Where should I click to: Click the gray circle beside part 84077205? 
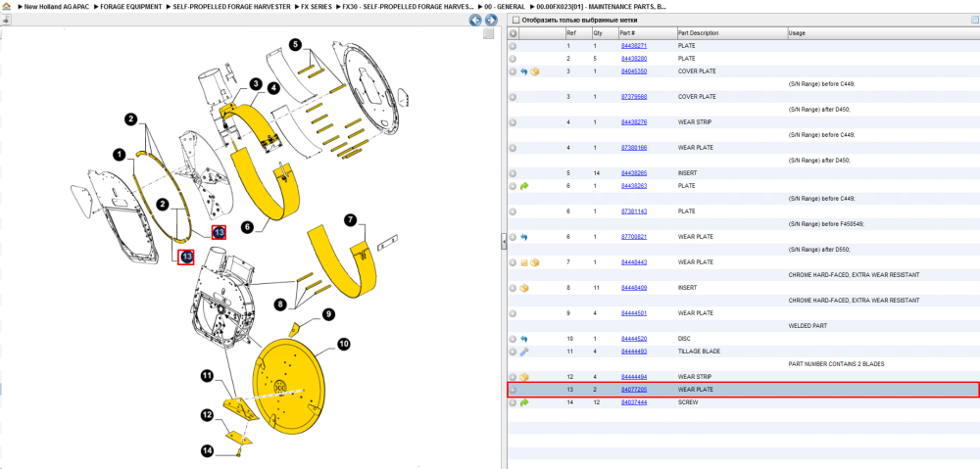pyautogui.click(x=513, y=390)
